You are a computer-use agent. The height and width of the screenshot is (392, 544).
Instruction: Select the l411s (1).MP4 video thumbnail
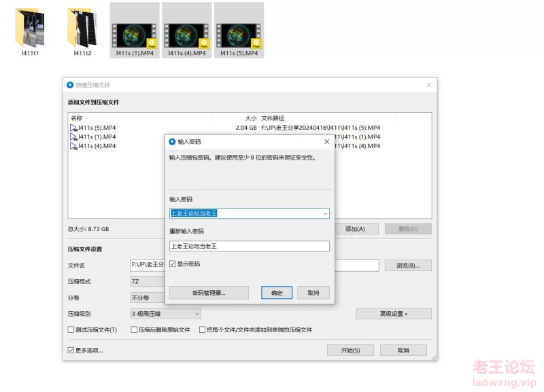coord(135,28)
